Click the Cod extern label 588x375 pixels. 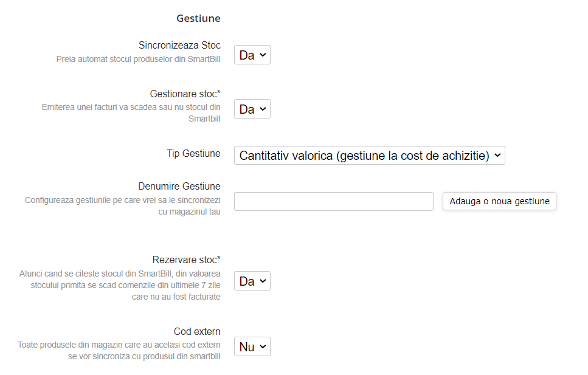[x=197, y=331]
